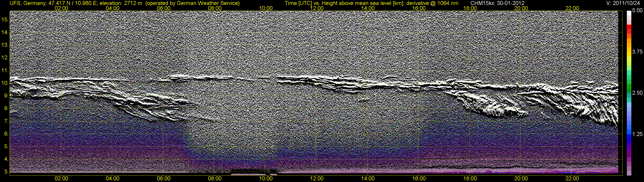Click the dark black data gap near 09:00 at the plot bottom

click(x=254, y=172)
